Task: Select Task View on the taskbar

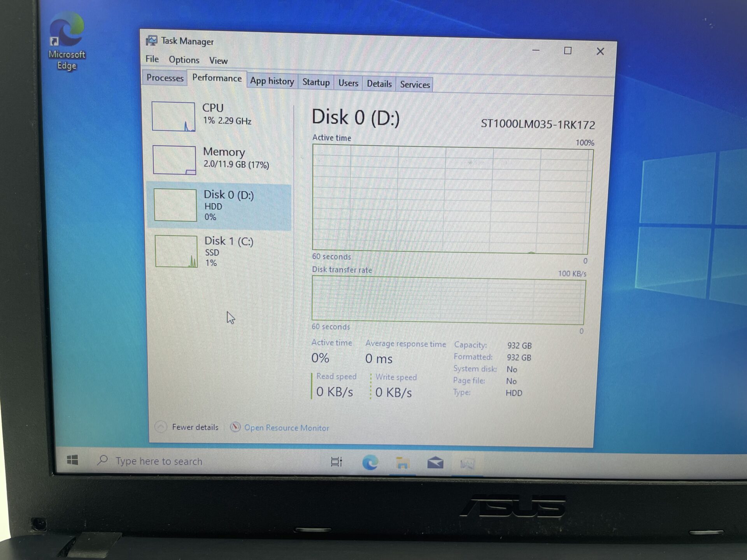Action: 337,462
